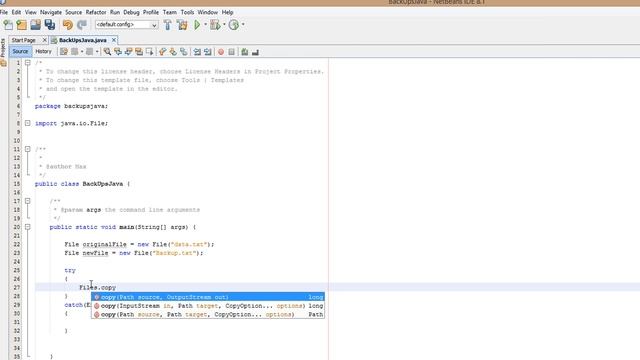Image resolution: width=640 pixels, height=360 pixels.
Task: Click the text 'package backupsjava;'
Action: pos(71,106)
